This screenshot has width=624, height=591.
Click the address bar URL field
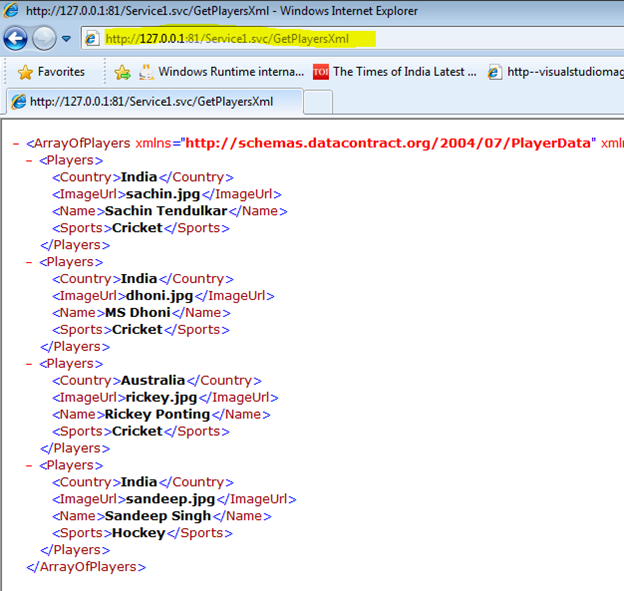coord(300,39)
